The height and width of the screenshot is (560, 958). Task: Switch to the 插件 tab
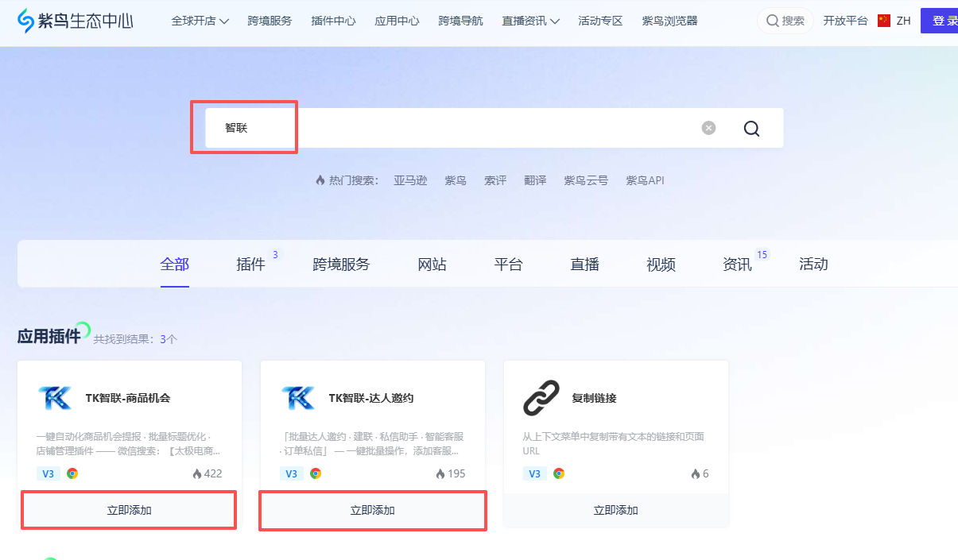tap(251, 265)
